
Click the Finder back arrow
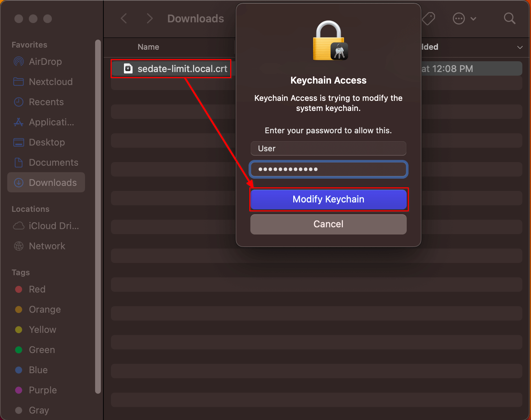(124, 18)
